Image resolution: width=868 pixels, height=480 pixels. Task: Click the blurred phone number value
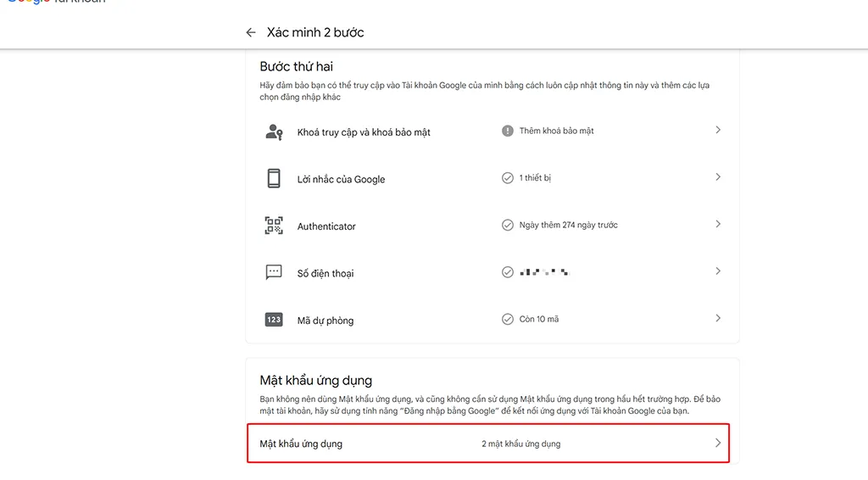click(x=545, y=272)
